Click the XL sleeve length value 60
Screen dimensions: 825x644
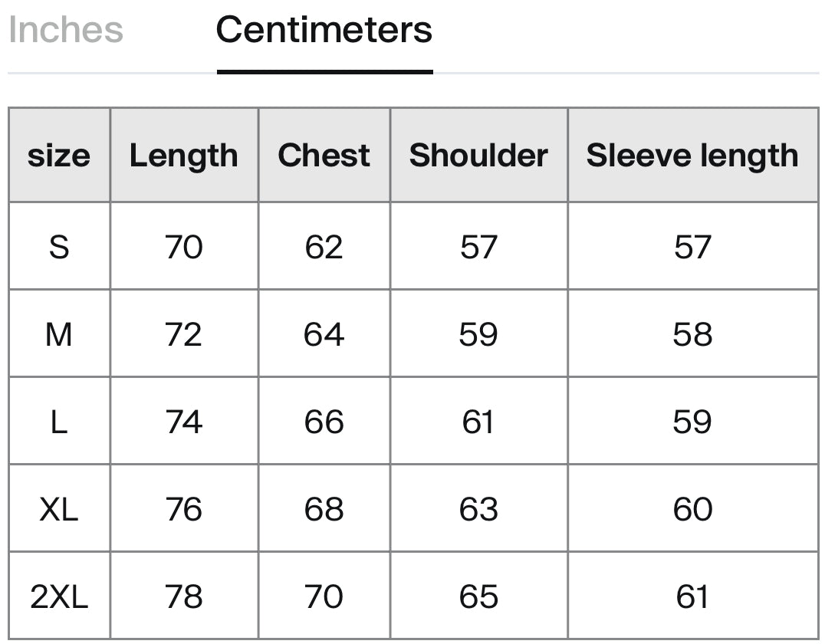click(693, 509)
